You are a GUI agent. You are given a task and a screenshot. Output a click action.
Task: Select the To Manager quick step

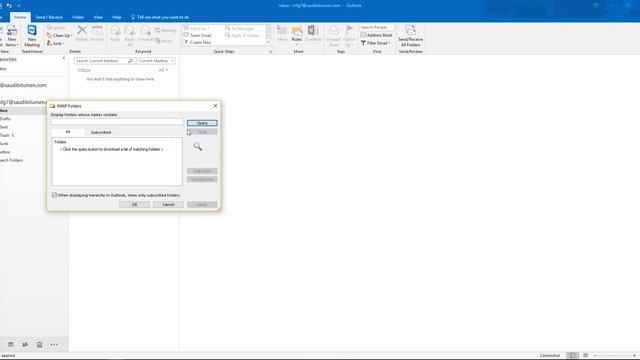pyautogui.click(x=240, y=29)
